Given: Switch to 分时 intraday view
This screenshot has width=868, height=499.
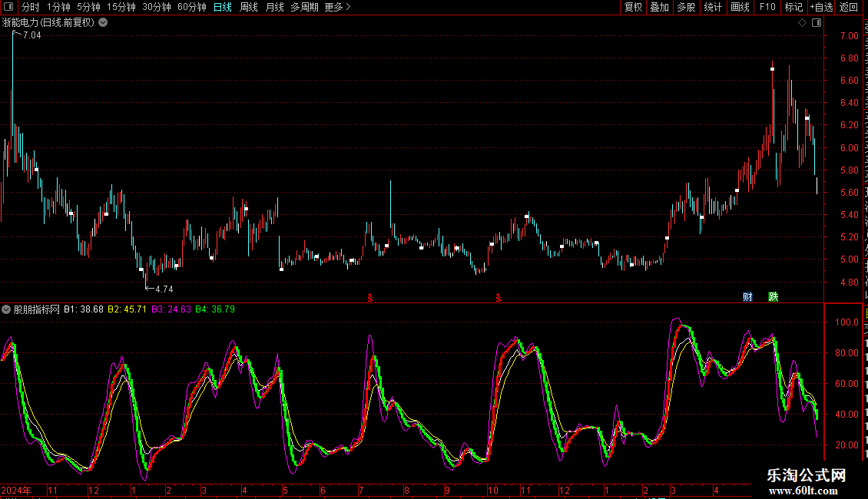Looking at the screenshot, I should tap(31, 7).
